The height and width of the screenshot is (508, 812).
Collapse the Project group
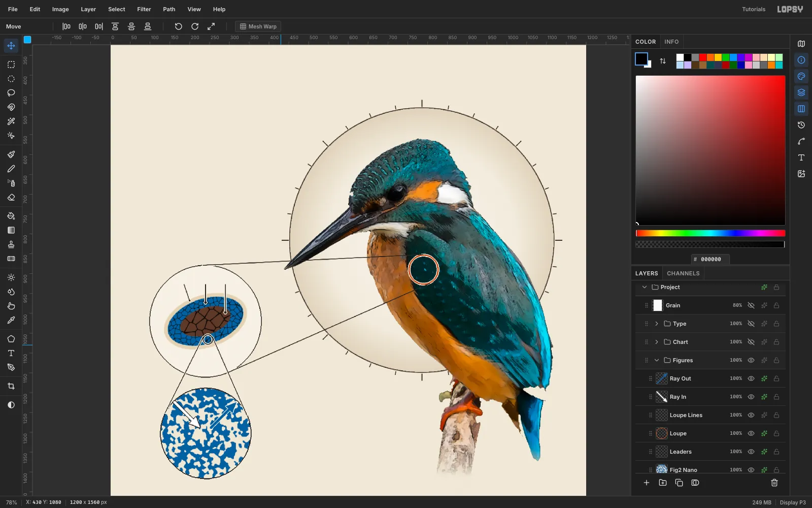[645, 287]
